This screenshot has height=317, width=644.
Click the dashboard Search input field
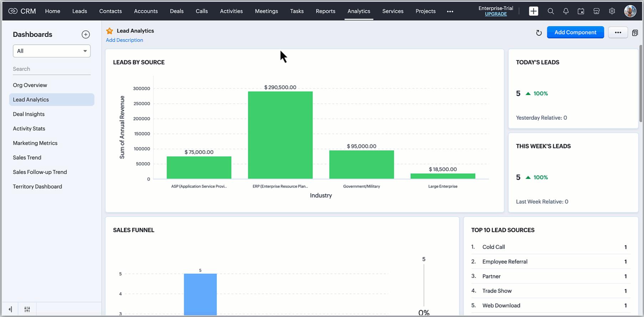pyautogui.click(x=52, y=69)
